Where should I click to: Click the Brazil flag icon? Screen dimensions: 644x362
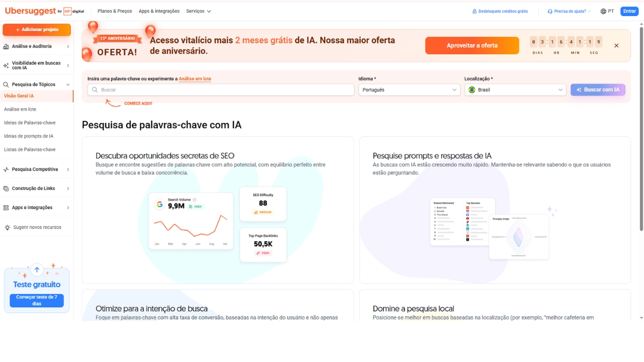coord(472,90)
